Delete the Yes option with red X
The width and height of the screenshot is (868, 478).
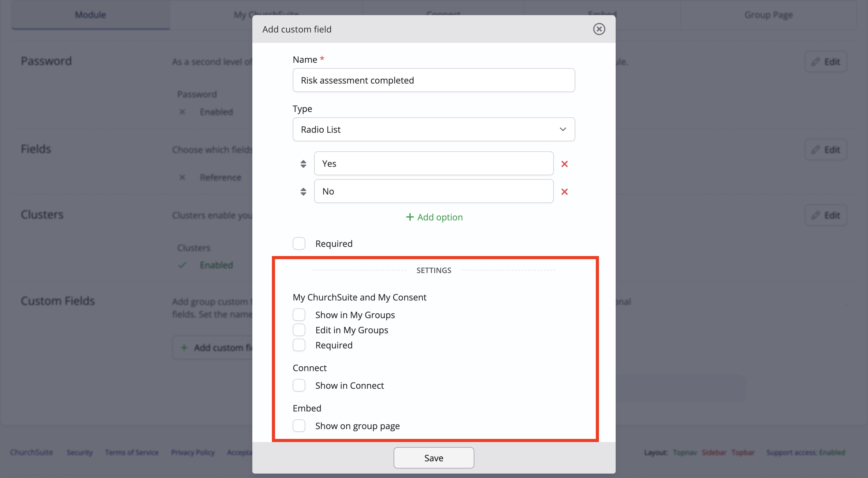tap(564, 164)
